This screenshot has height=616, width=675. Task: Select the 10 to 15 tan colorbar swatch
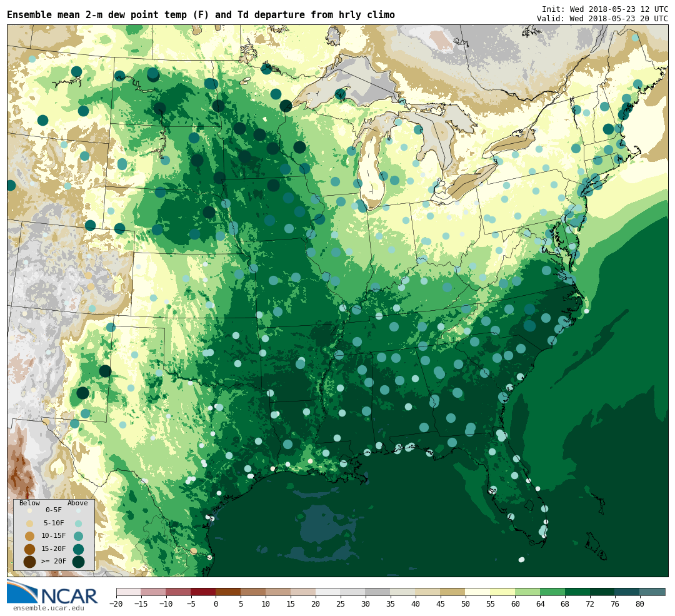tap(279, 592)
